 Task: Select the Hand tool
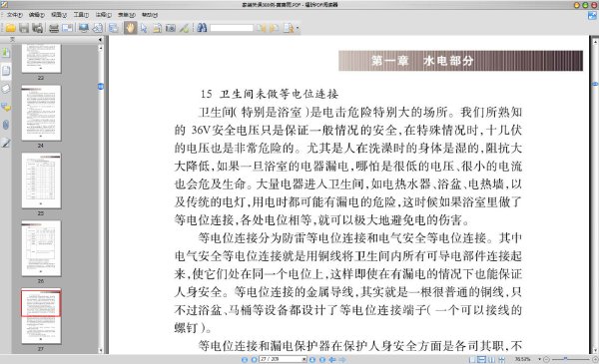point(130,28)
